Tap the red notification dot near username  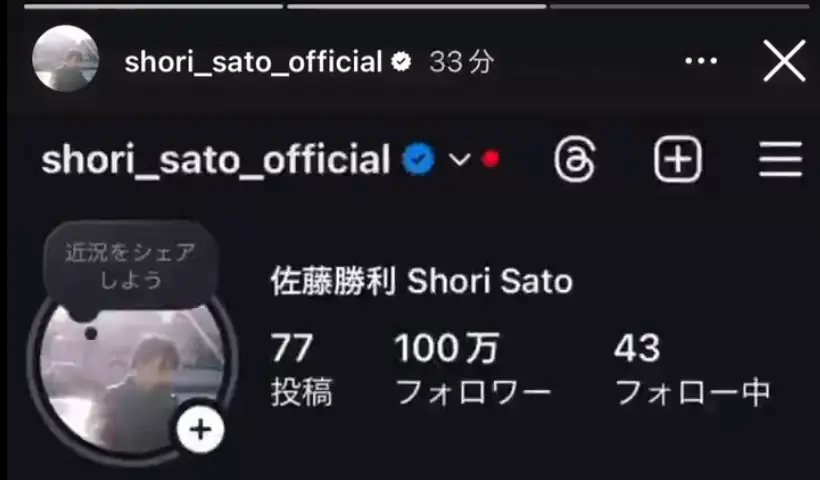coord(490,158)
